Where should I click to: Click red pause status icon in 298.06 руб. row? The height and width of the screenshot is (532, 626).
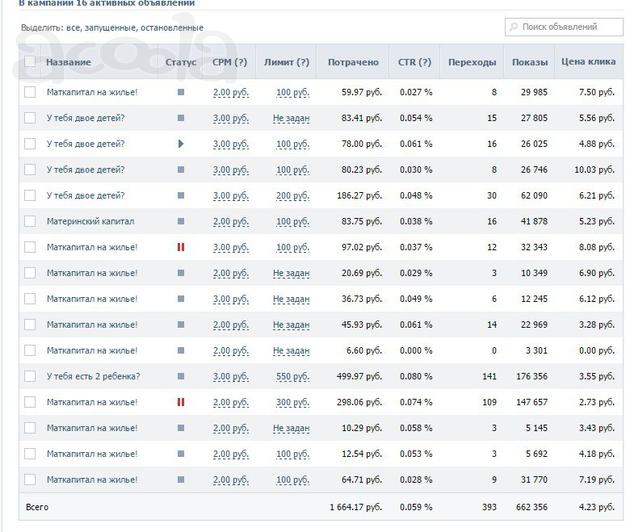click(181, 402)
